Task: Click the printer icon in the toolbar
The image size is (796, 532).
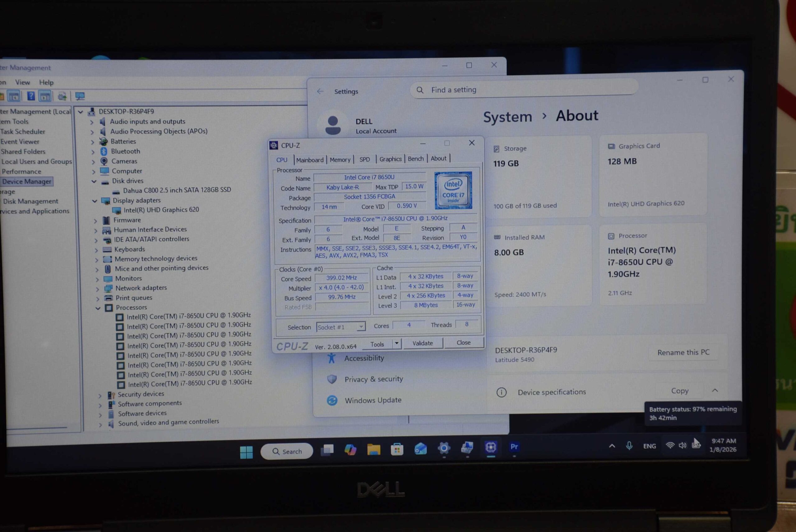Action: 62,96
